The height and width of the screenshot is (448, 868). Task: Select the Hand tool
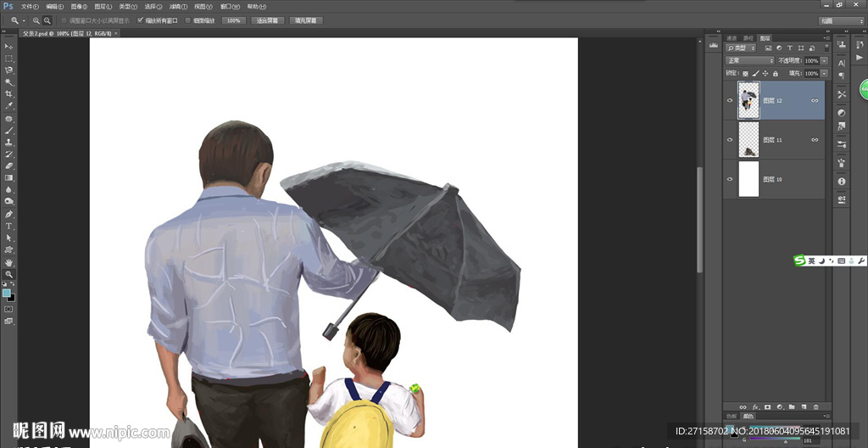pos(9,263)
